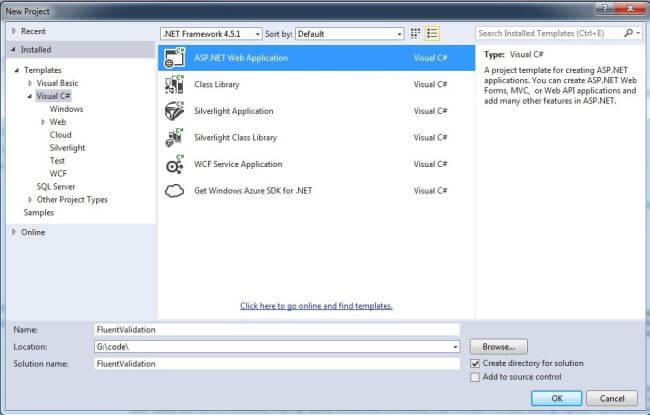Viewport: 650px width, 415px height.
Task: Expand the Web tree node arrow
Action: coord(43,122)
